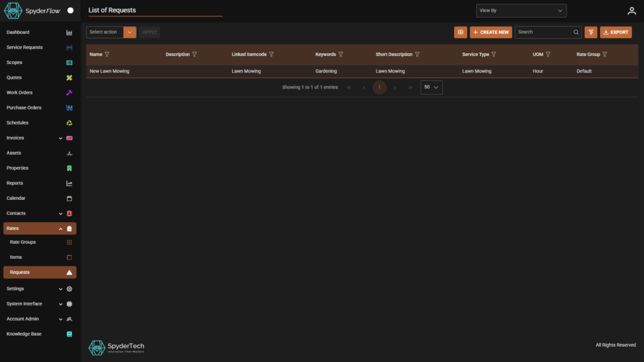Screen dimensions: 644x362
Task: Click the Service Type filter icon
Action: click(494, 54)
